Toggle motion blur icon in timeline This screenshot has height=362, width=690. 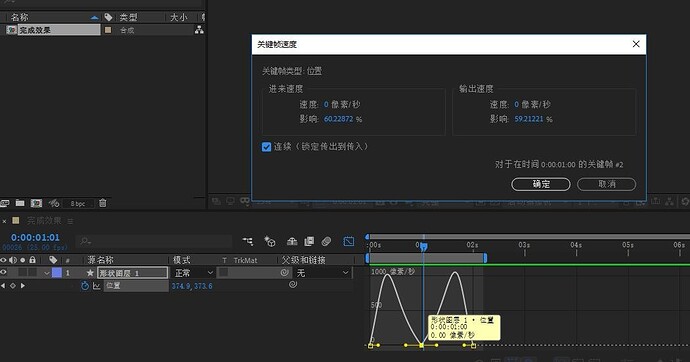[326, 241]
